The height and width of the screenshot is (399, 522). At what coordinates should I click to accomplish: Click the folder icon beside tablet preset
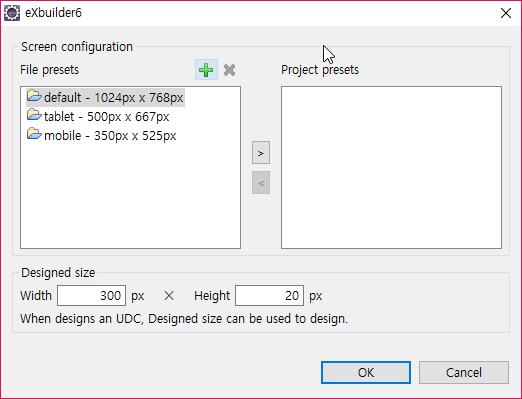tap(34, 115)
